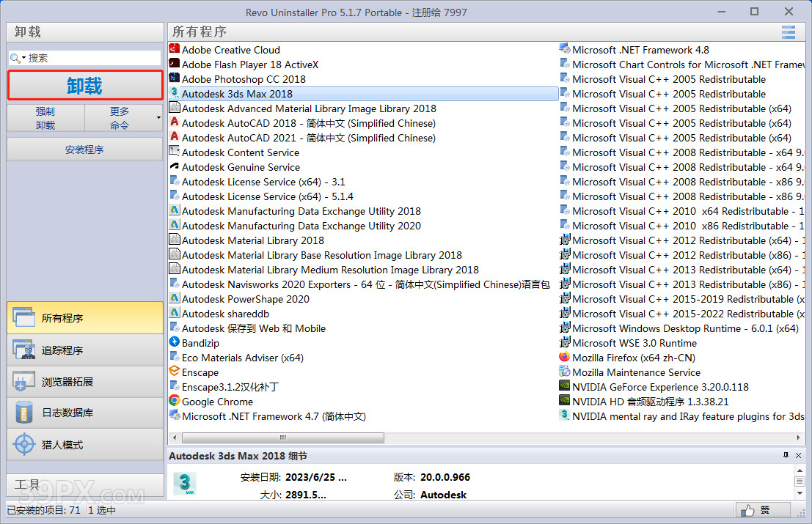
Task: Click the 强制卸载 button
Action: click(45, 118)
